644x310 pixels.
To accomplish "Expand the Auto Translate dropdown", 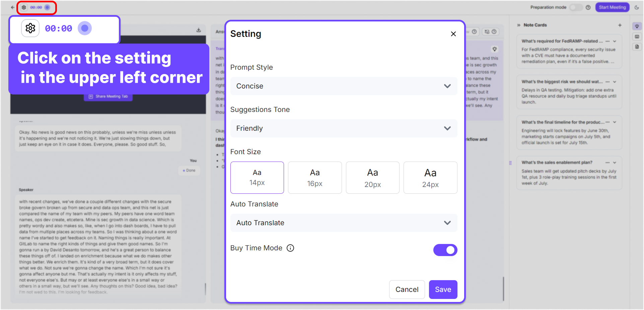I will (x=344, y=223).
